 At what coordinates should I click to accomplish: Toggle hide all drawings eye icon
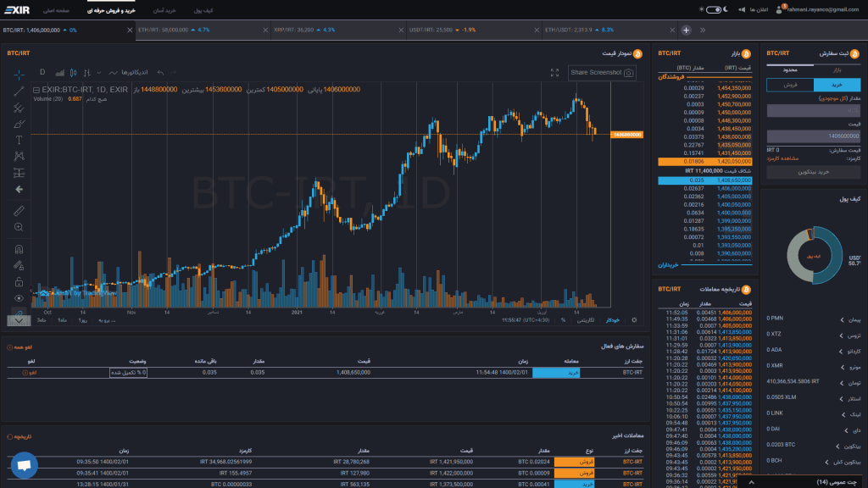[19, 298]
